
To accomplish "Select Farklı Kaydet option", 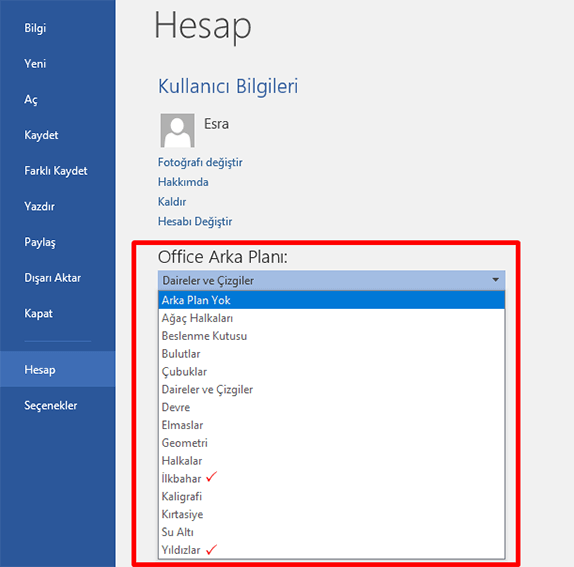I will (x=56, y=171).
